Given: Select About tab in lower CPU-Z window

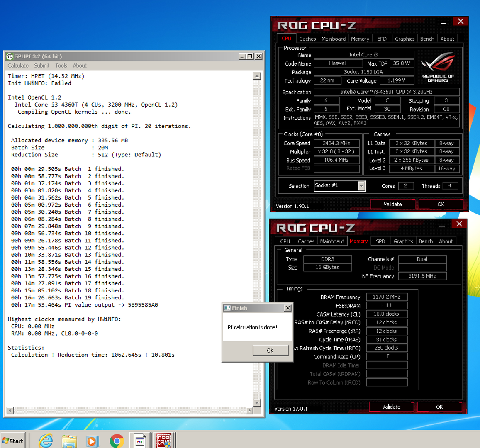Looking at the screenshot, I should [x=446, y=241].
